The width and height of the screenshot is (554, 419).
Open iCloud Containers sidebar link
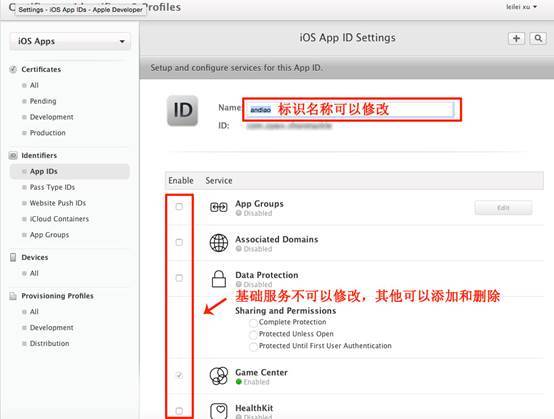[59, 219]
